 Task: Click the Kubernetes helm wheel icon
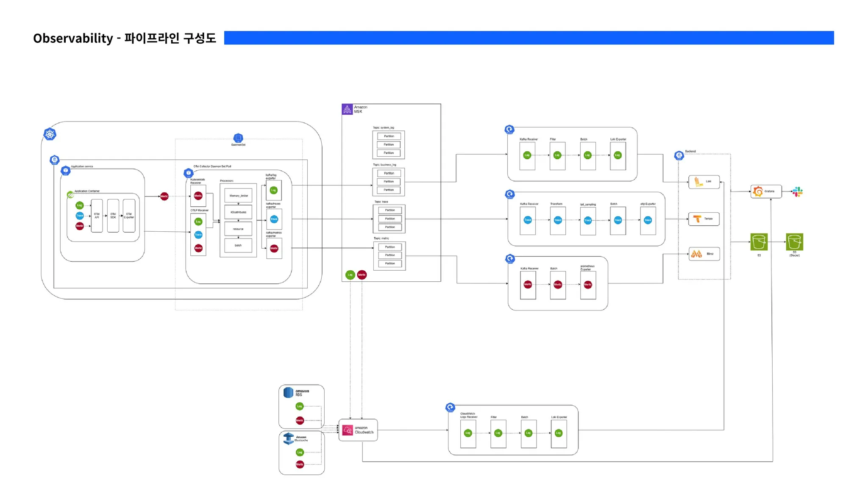[x=50, y=134]
